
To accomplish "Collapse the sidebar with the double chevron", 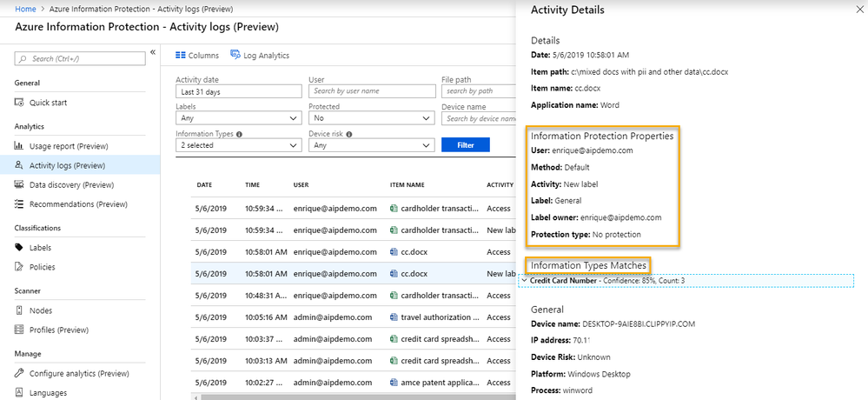I will click(153, 52).
